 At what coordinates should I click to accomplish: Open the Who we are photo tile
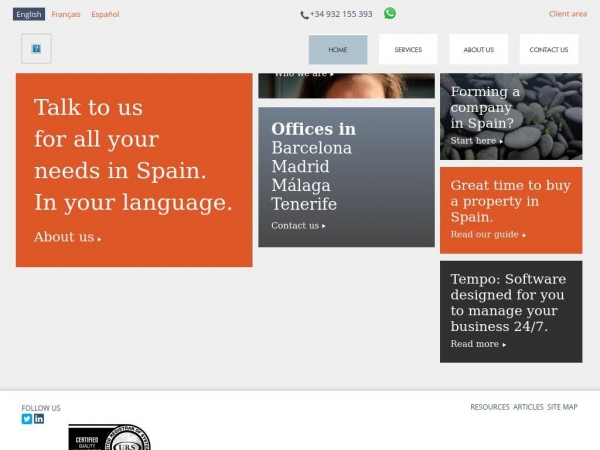[346, 86]
